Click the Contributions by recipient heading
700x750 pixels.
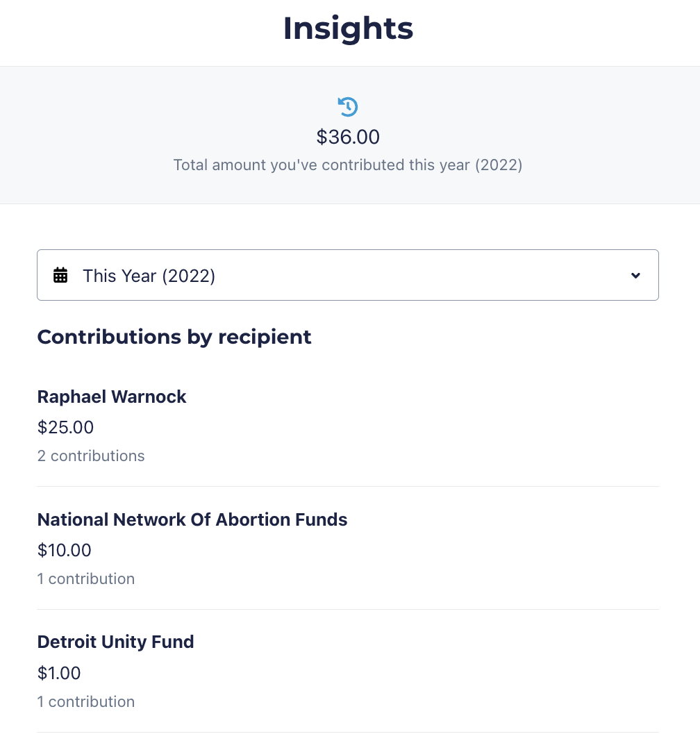(x=174, y=337)
